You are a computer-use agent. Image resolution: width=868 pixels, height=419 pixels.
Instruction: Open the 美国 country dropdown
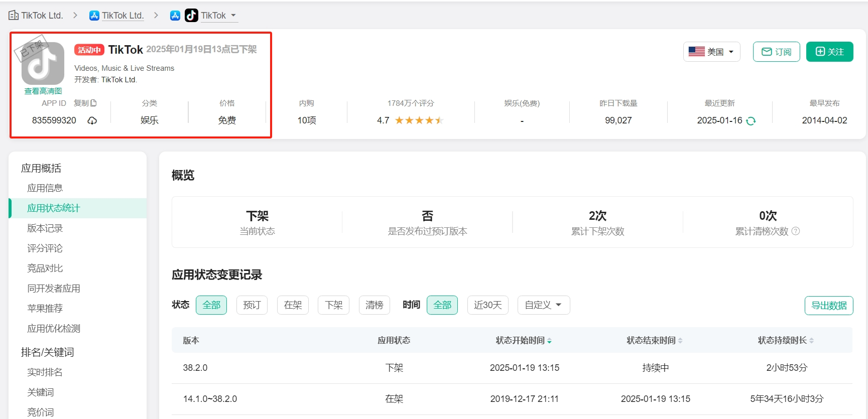[x=712, y=52]
